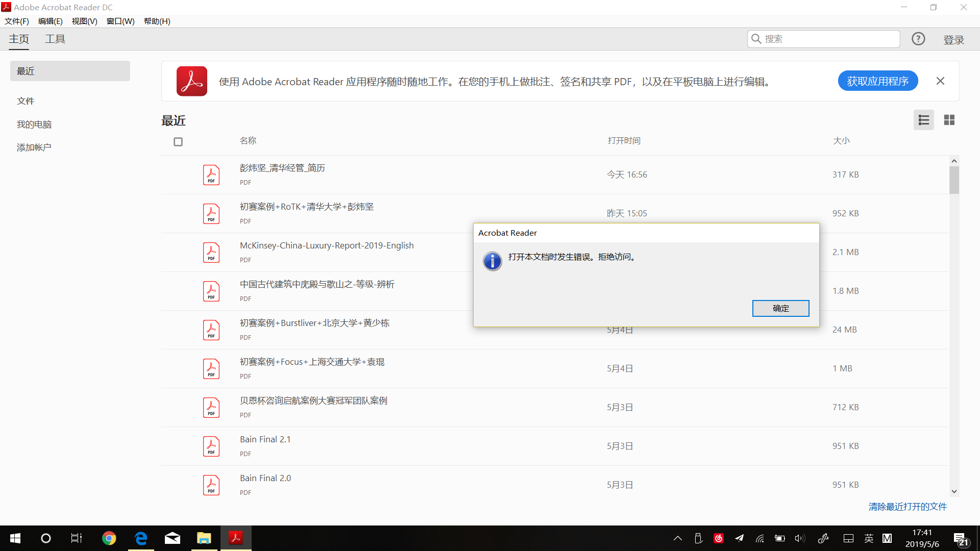The height and width of the screenshot is (551, 980).
Task: Open the 文件(F) menu
Action: point(17,21)
